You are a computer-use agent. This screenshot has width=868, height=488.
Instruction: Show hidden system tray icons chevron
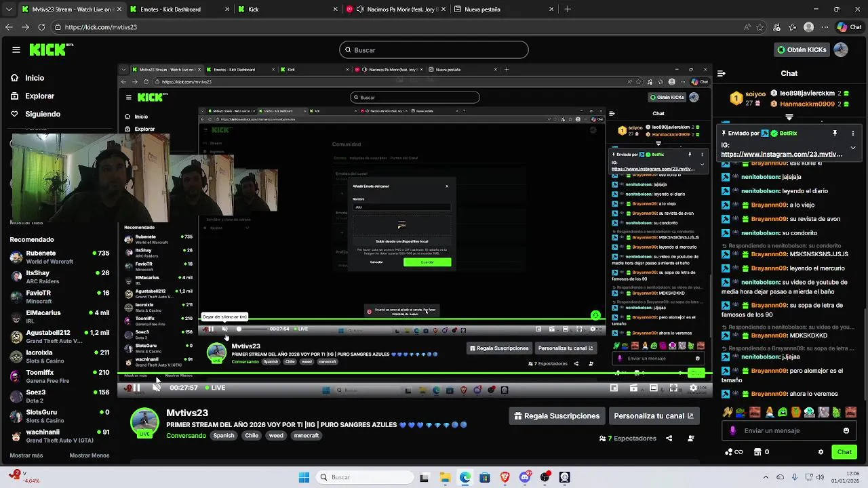tap(766, 477)
